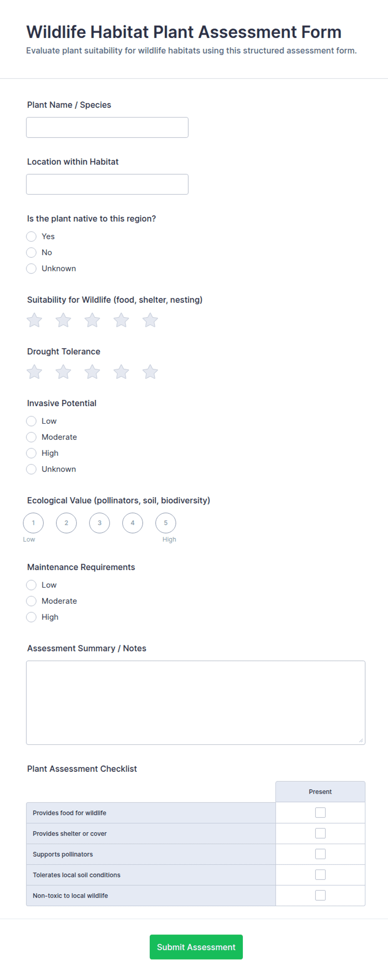Select third star under Suitability for Wildlife
Screen dimensions: 388x980
(x=92, y=320)
